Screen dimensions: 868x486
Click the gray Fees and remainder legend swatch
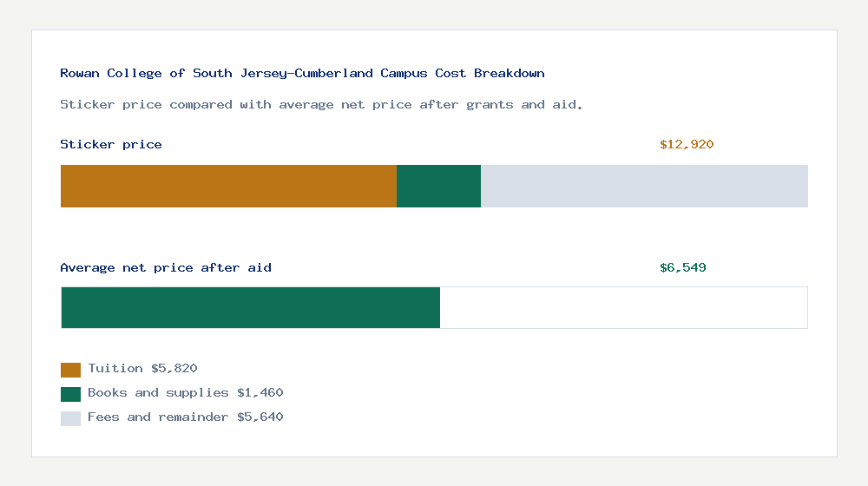[x=70, y=418]
